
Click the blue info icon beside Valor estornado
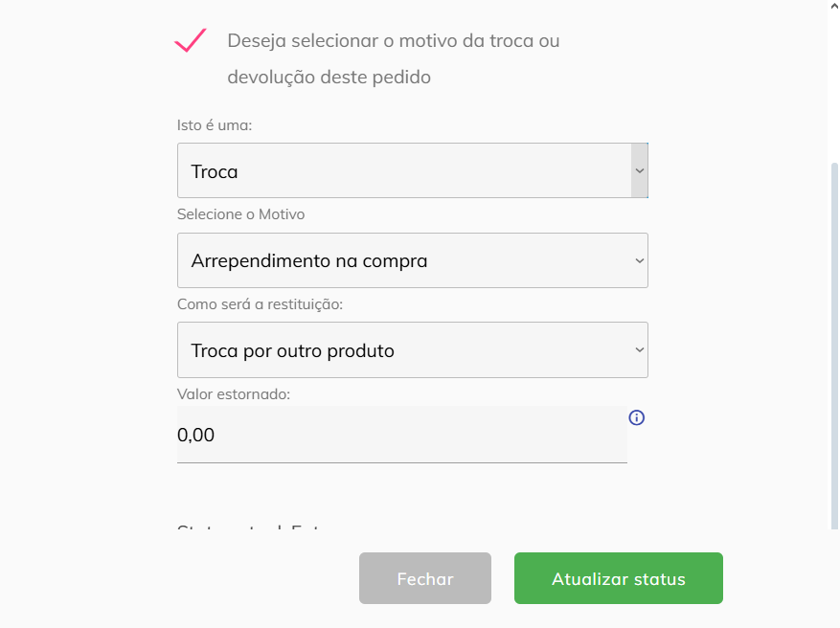[x=636, y=417]
